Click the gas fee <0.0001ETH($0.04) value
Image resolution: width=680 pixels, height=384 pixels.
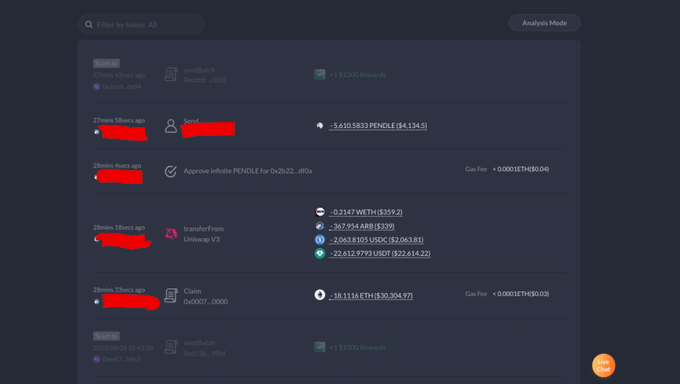[520, 169]
